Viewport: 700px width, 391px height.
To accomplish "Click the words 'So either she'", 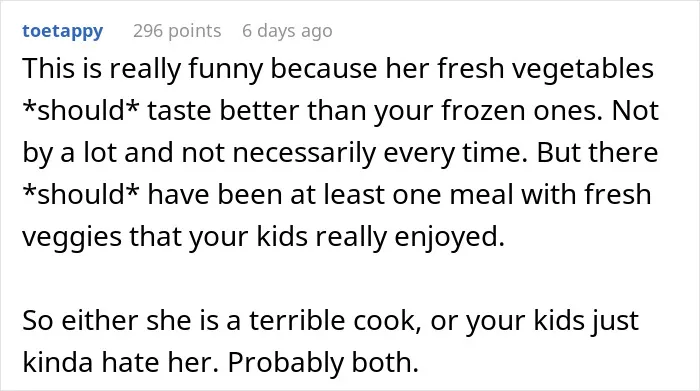I will click(x=107, y=320).
